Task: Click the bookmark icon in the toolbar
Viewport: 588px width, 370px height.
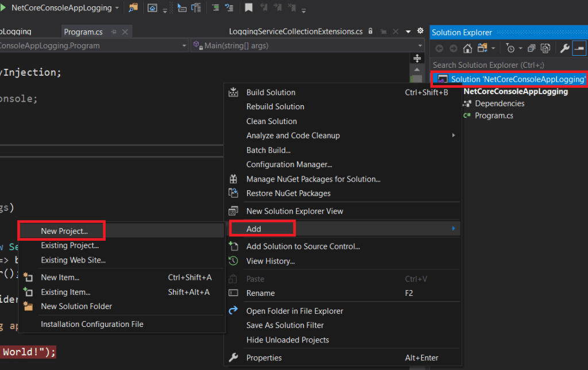Action: coord(248,8)
